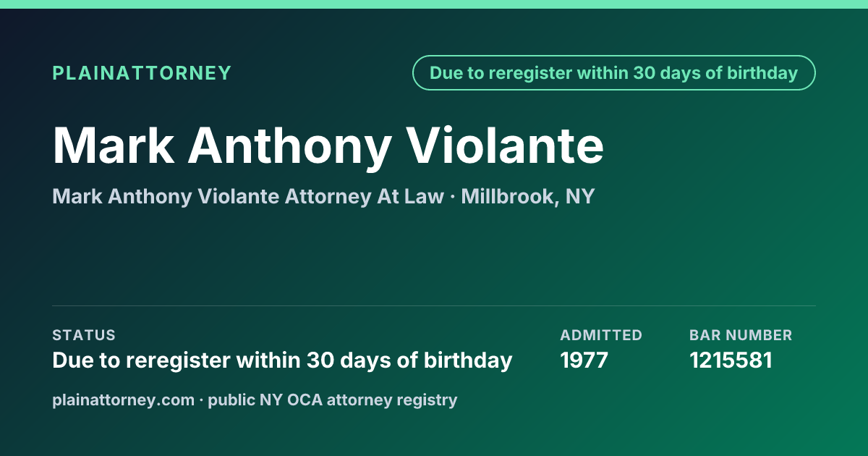Click the PLAINATTORNEY logo text
The width and height of the screenshot is (868, 456).
(142, 73)
